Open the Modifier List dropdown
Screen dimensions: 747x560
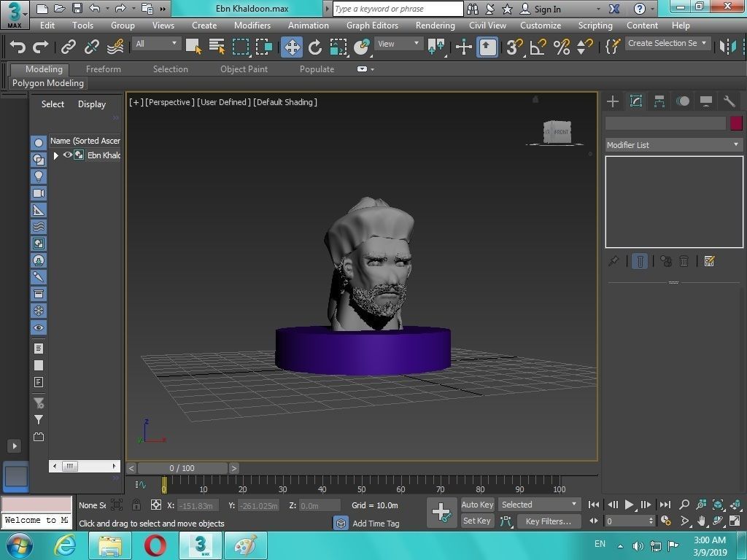[673, 145]
